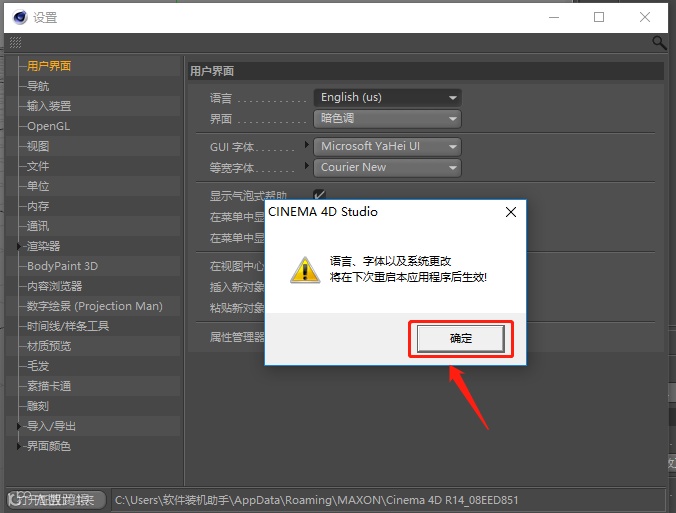Expand the 导入/导出 tree node arrow
The height and width of the screenshot is (513, 676).
19,426
